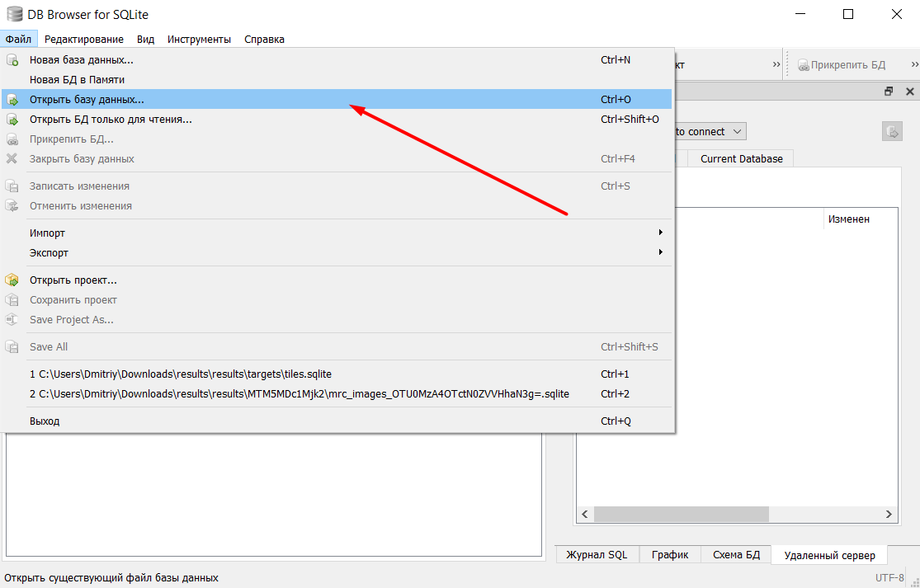The image size is (920, 588).
Task: Open the Файл menu
Action: pos(19,40)
